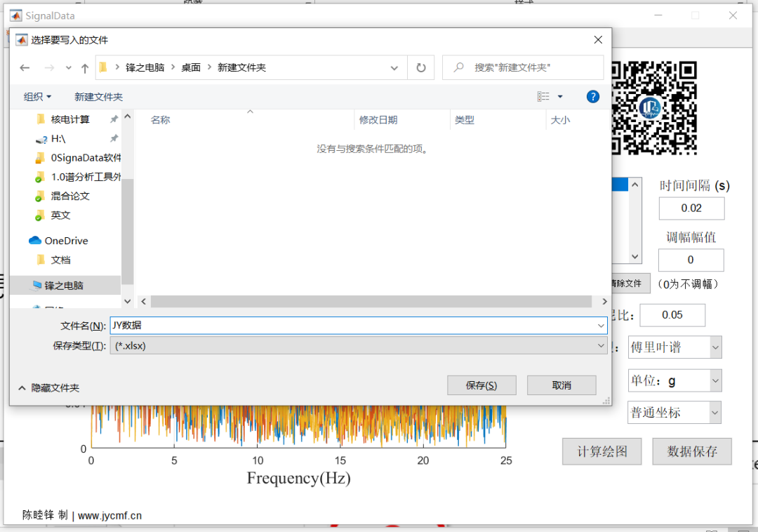This screenshot has width=758, height=532.
Task: Navigate up one folder level with the up arrow
Action: click(x=84, y=67)
